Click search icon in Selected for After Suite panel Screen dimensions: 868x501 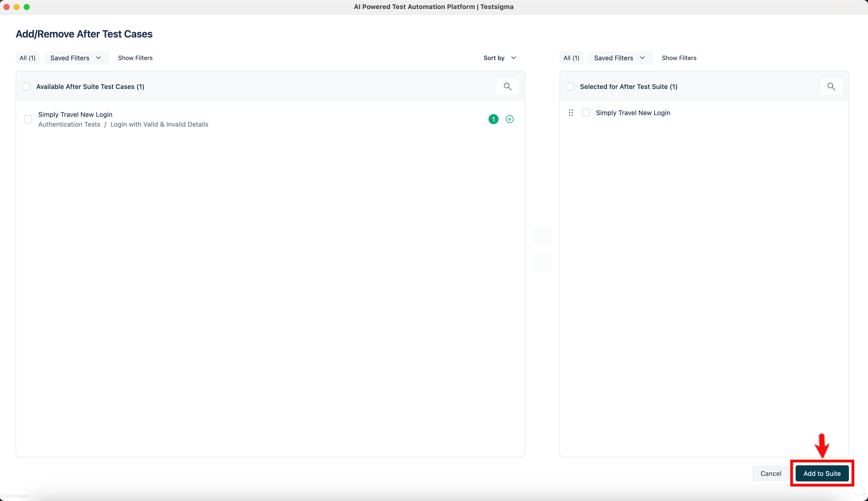coord(831,86)
